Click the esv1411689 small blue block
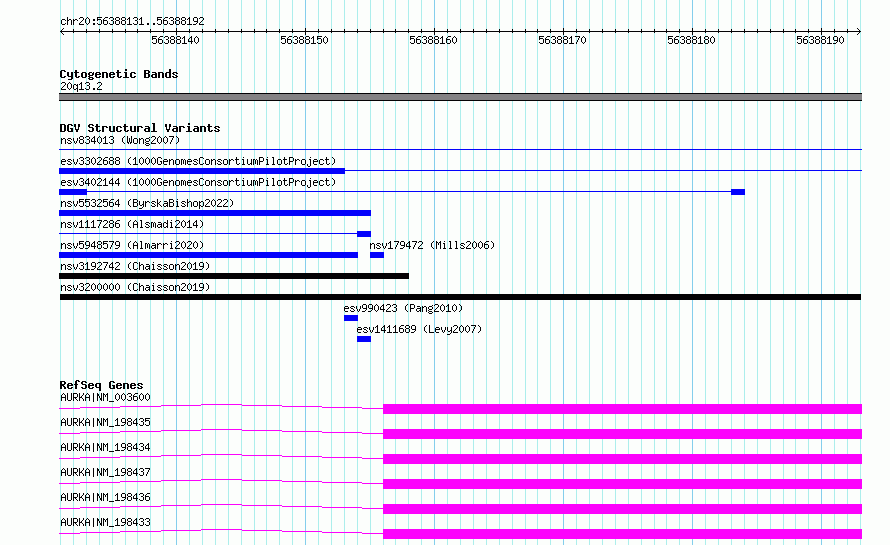The height and width of the screenshot is (545, 890). (364, 339)
